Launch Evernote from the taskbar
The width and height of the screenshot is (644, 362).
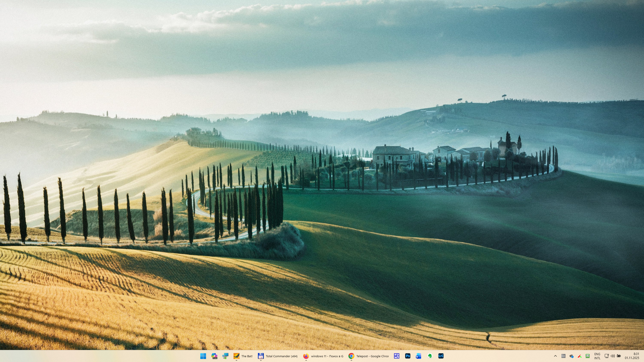(x=430, y=356)
